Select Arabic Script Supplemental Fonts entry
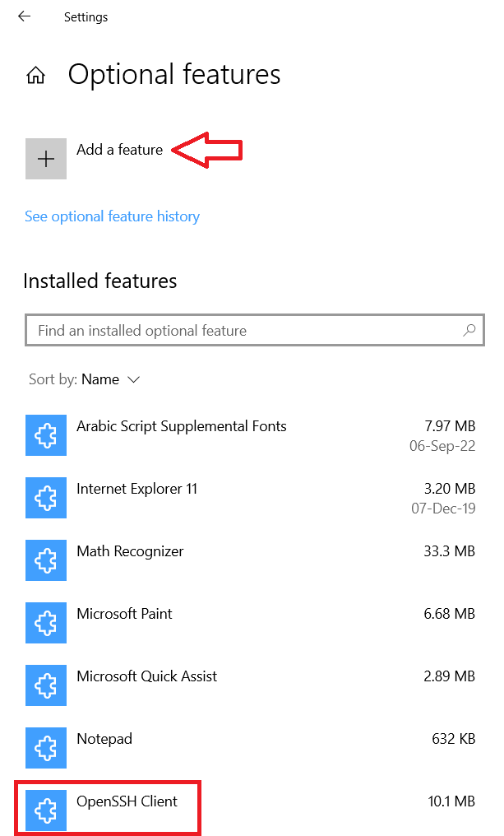This screenshot has width=504, height=836. click(182, 426)
